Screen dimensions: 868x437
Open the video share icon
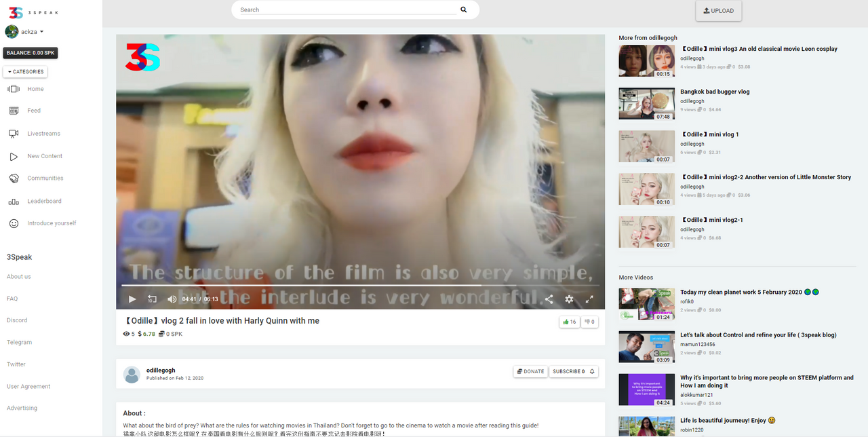coord(549,299)
